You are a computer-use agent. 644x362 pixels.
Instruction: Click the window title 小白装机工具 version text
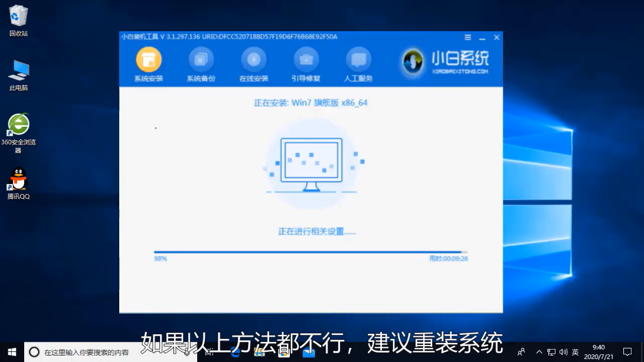coord(229,37)
